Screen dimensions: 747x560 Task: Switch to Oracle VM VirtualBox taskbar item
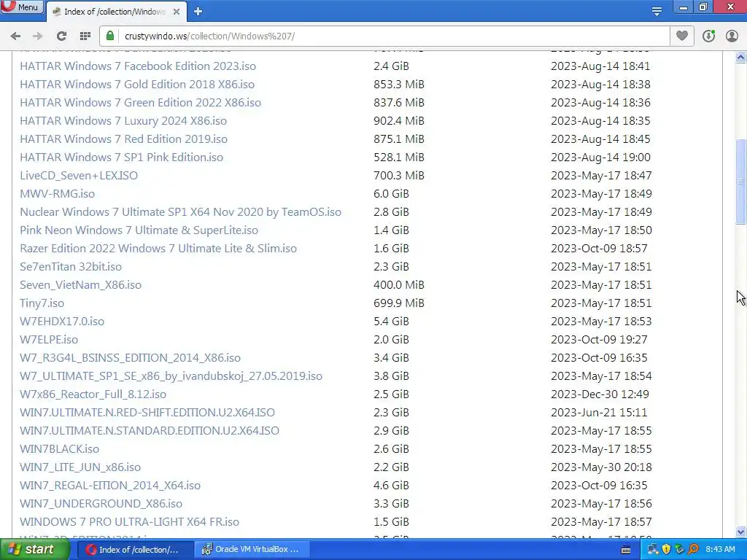[x=253, y=550]
